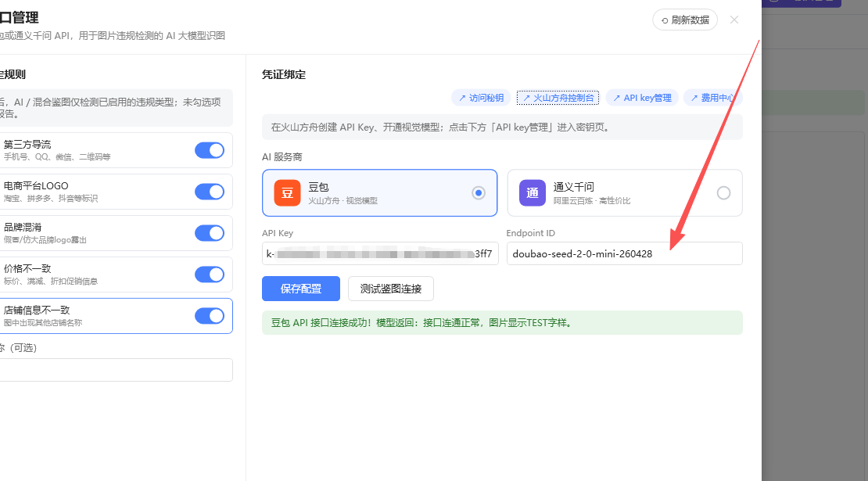Click the Endpoint ID input field

625,253
